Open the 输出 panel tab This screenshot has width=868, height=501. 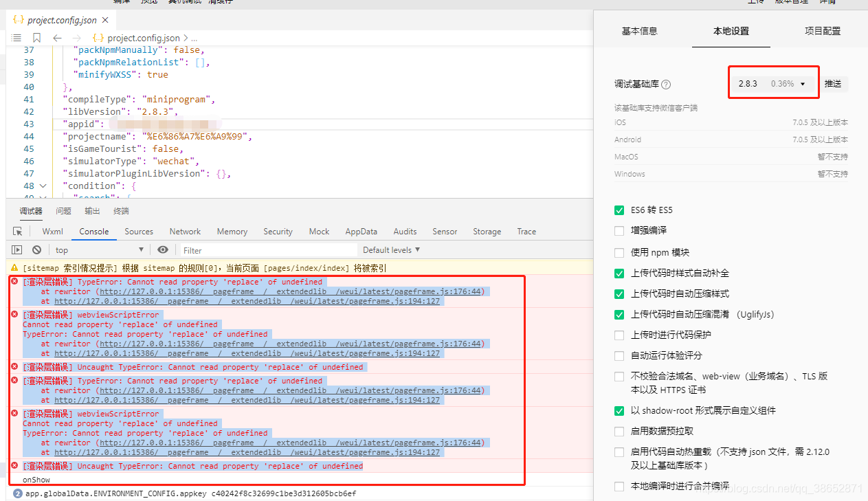[x=92, y=211]
